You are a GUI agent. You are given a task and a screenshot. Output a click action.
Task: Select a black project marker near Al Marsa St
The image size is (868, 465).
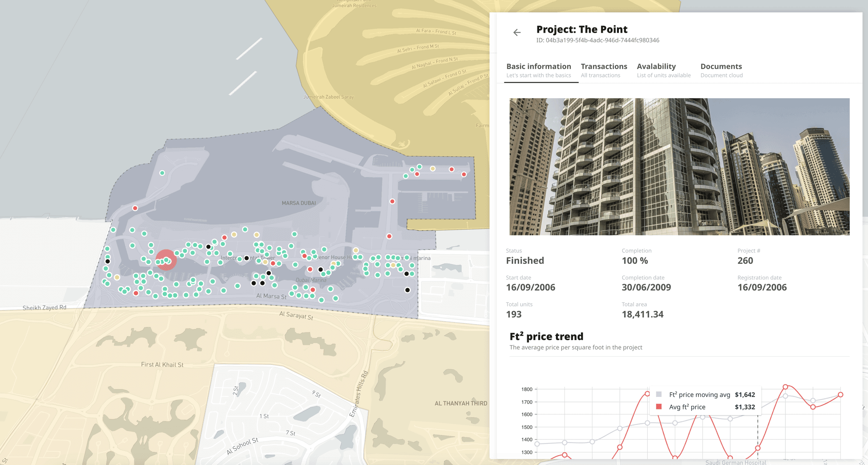[x=262, y=282]
